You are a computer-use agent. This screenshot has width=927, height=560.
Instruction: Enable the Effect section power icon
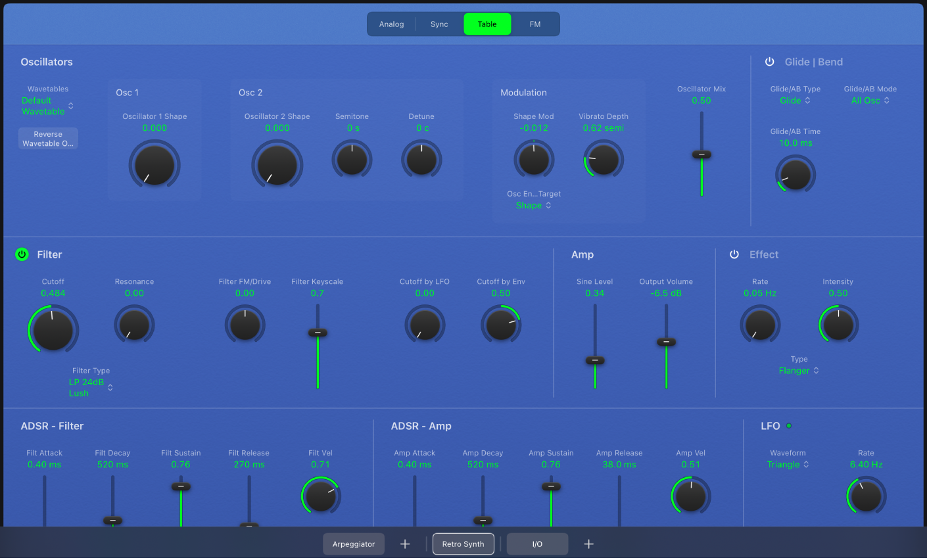[734, 254]
